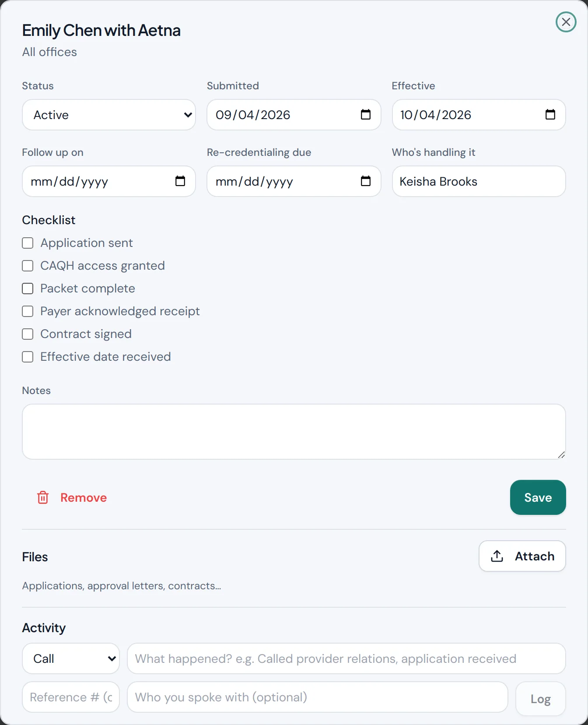
Task: Click the Reference # input field
Action: tap(71, 697)
